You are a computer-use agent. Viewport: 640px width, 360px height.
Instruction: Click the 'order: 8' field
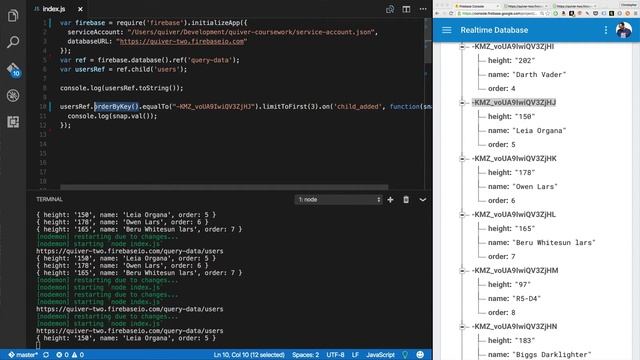click(x=502, y=312)
